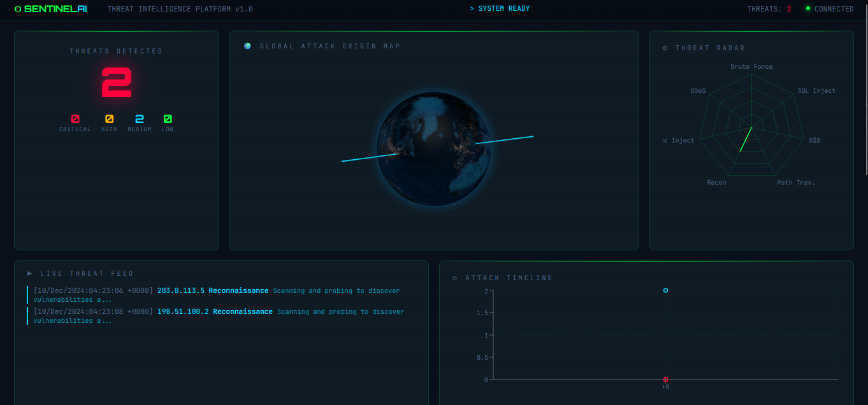Viewport: 868px width, 405px height.
Task: Click timestamp 10/Dec/2024:04:23:08 feed entry
Action: tap(93, 311)
